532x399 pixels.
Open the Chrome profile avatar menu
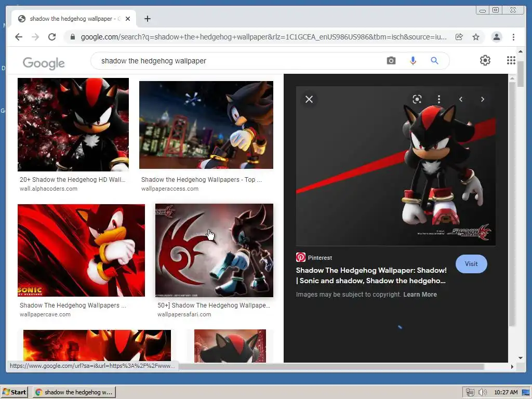[x=496, y=37]
